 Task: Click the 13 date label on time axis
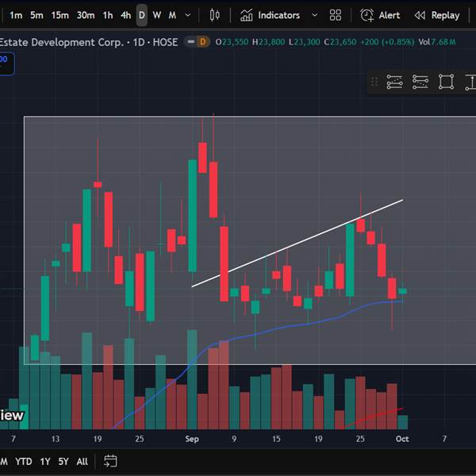point(56,439)
